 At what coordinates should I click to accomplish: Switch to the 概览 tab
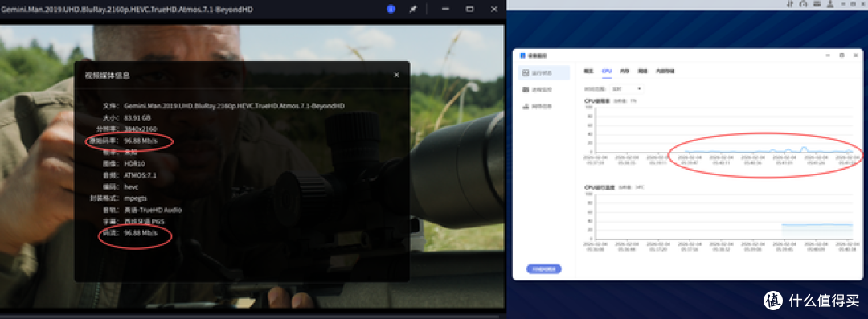(x=589, y=72)
